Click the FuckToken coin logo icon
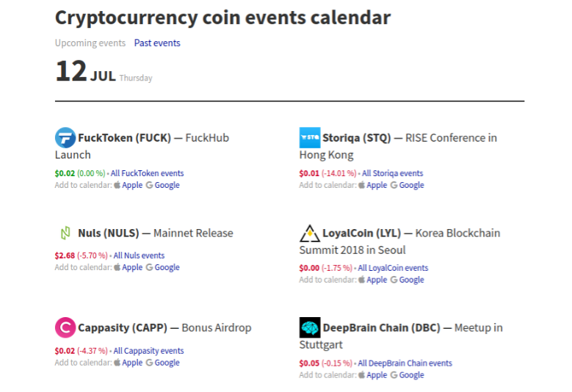Screen dimensions: 572x392 [x=65, y=137]
